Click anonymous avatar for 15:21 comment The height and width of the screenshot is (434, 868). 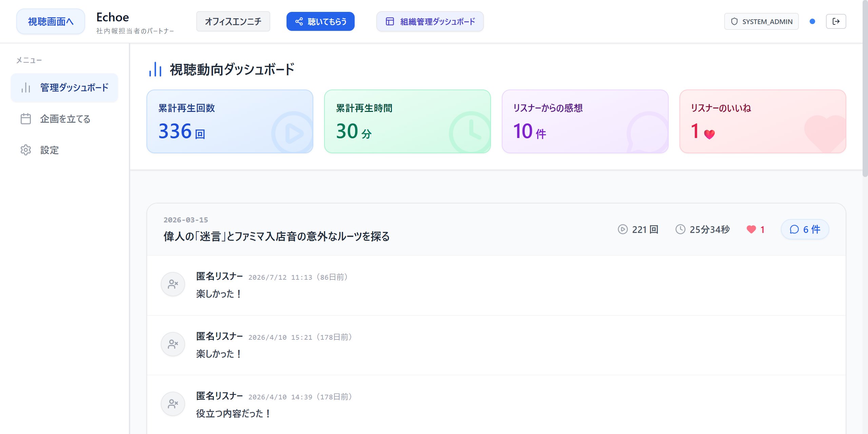173,344
